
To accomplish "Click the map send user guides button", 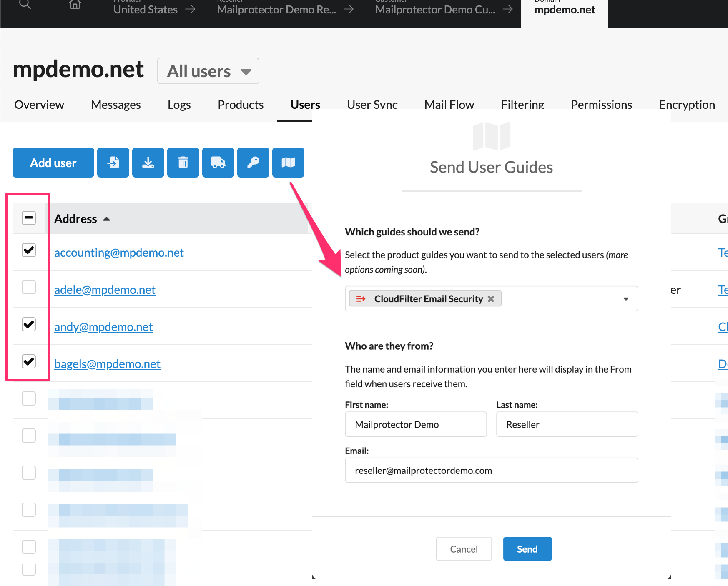I will click(x=288, y=163).
